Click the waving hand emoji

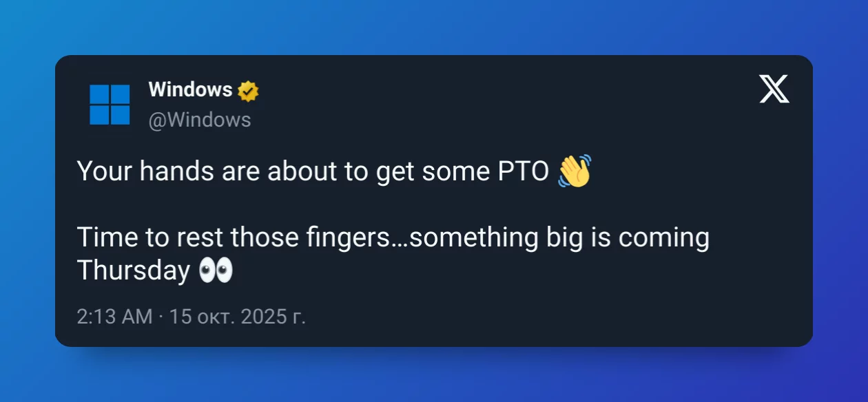pyautogui.click(x=575, y=171)
